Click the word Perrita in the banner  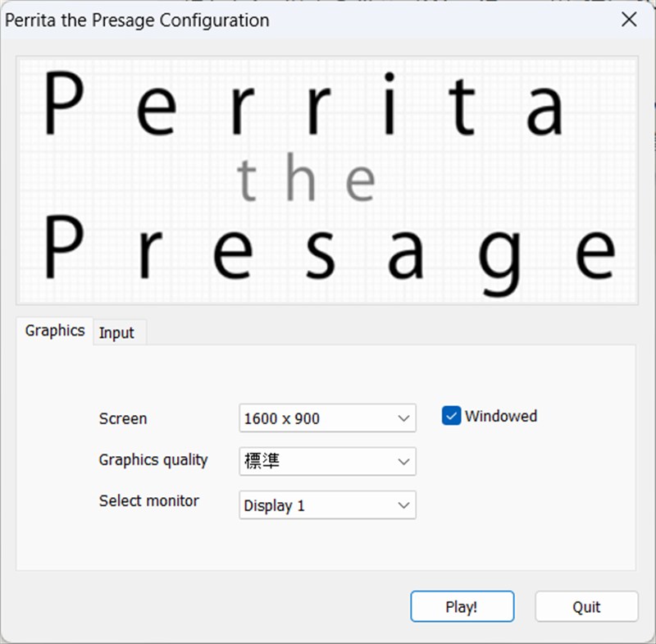(303, 105)
